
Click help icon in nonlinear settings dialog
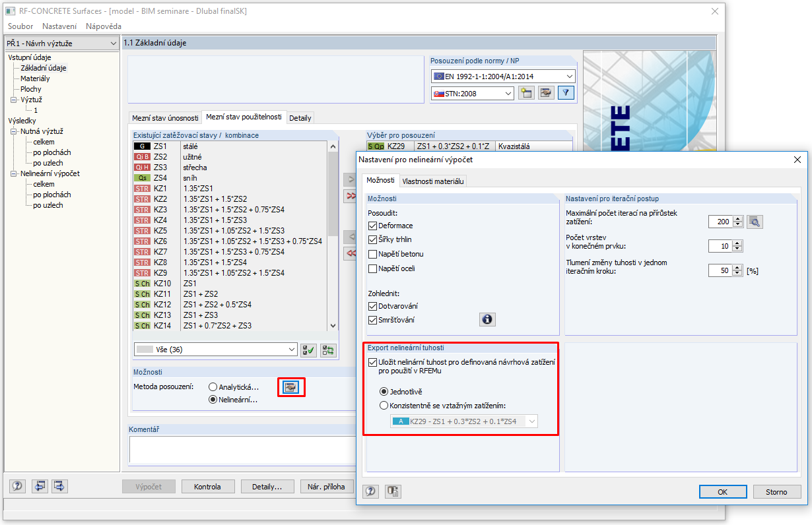[x=371, y=491]
